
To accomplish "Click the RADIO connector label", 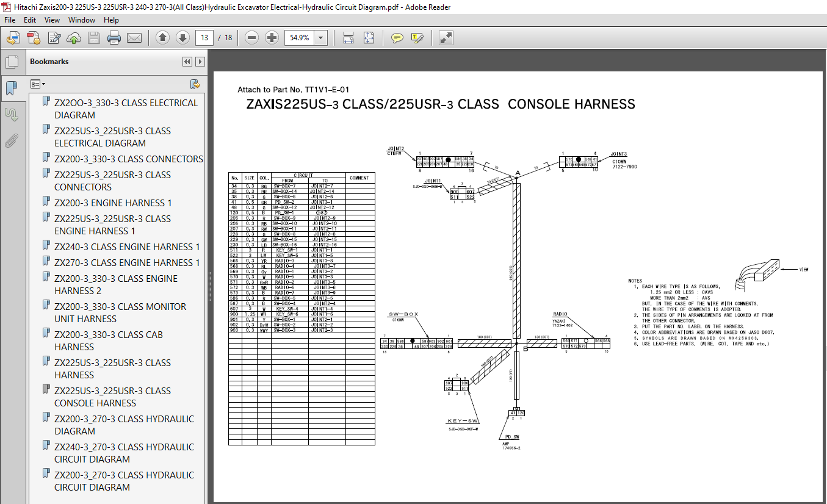I will [x=560, y=314].
